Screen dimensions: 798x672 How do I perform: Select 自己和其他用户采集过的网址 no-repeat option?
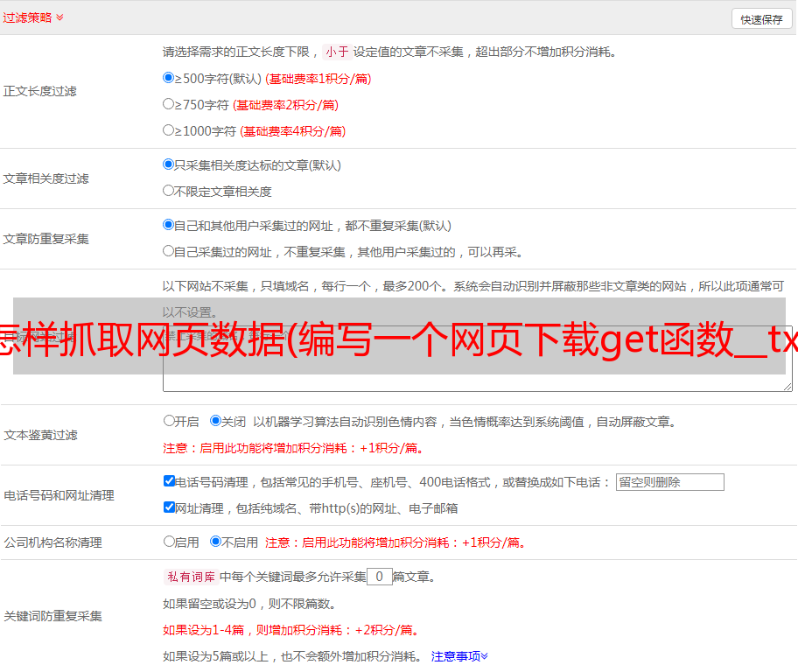(x=169, y=225)
